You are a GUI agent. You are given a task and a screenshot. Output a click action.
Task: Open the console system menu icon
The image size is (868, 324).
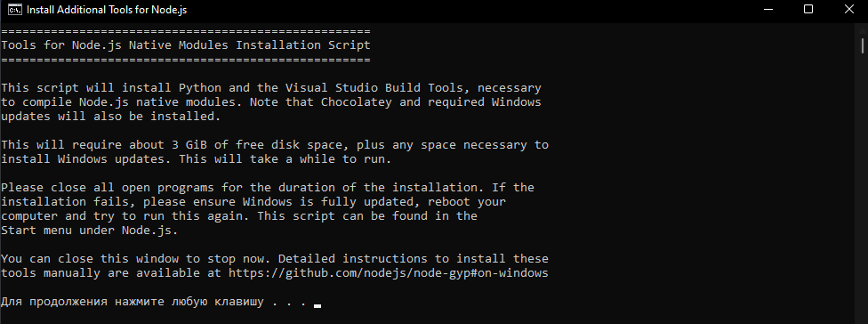15,10
